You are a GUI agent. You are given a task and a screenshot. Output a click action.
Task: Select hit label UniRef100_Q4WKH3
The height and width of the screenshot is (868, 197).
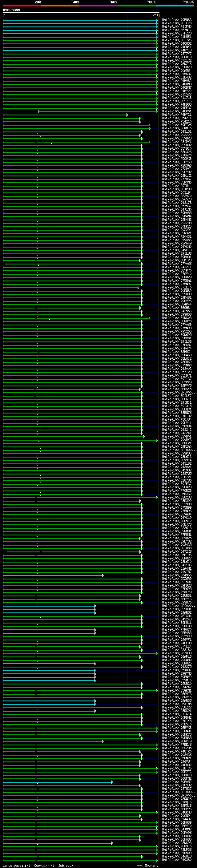tap(176, 812)
